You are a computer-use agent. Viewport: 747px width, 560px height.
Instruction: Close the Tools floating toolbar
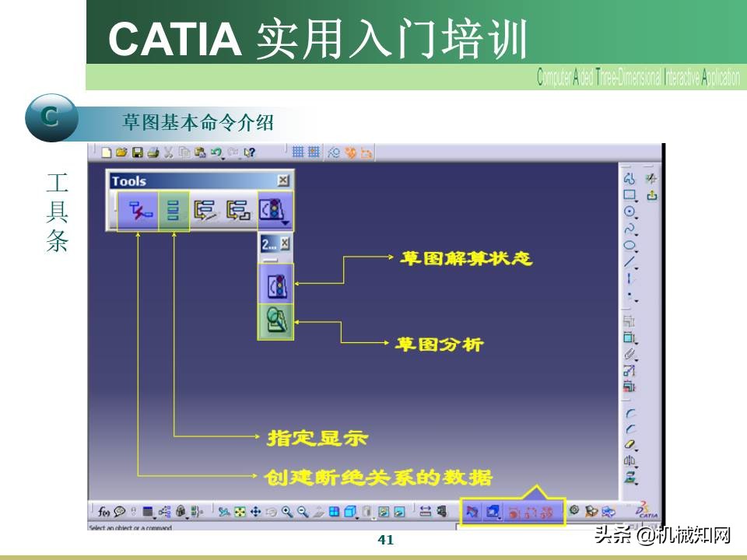pyautogui.click(x=283, y=180)
